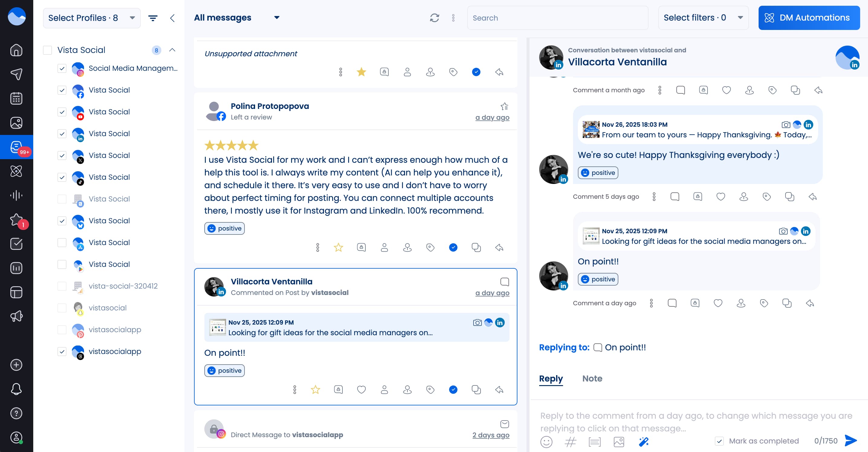Uncheck the Vista Social Facebook profile

click(62, 90)
